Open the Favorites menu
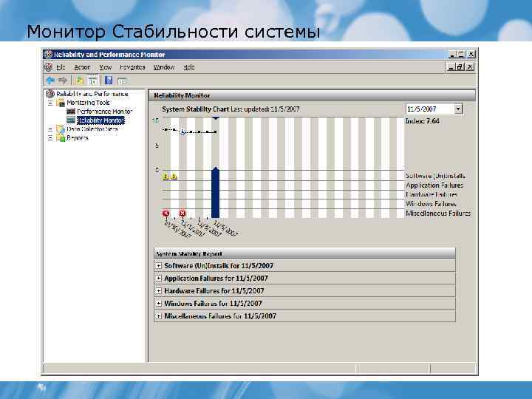 [132, 67]
